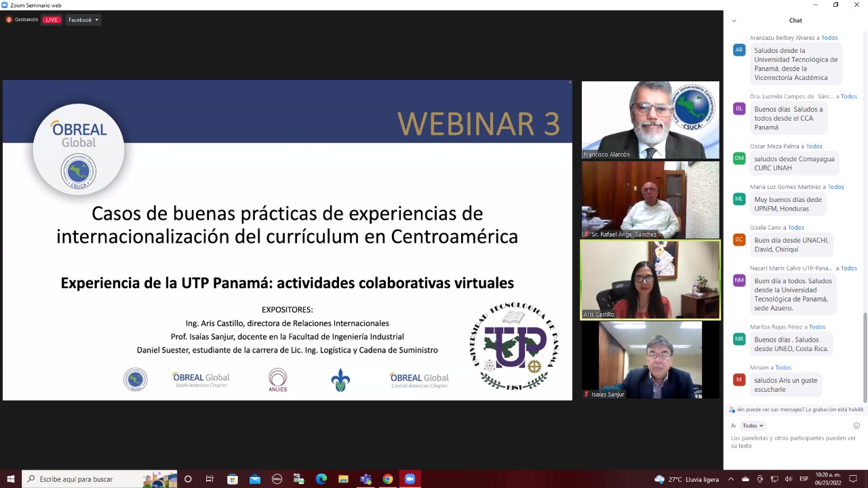This screenshot has width=868, height=488.
Task: Show hidden system tray icons
Action: (730, 479)
